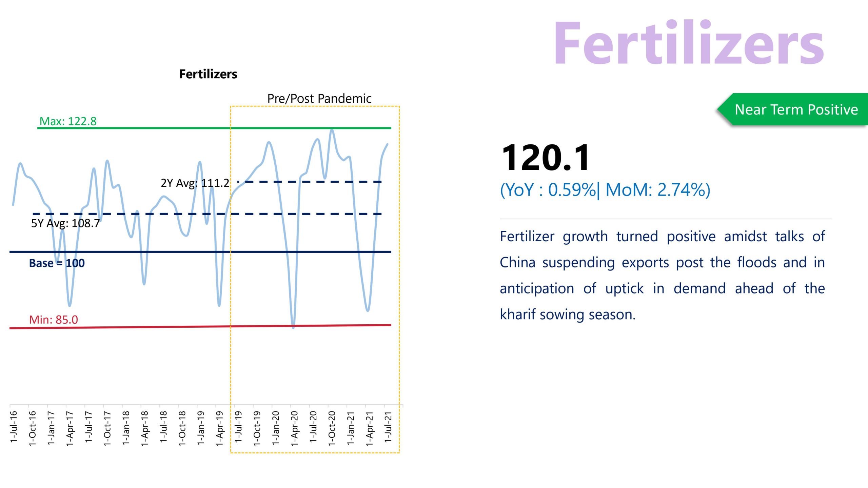Screen dimensions: 868x488
Task: Select the Pre/Post Pandemic label
Action: 319,99
